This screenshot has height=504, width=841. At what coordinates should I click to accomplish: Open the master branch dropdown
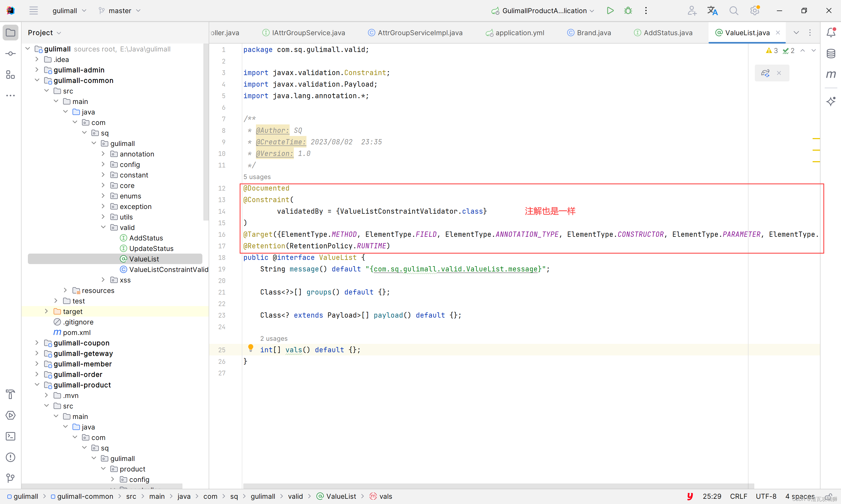click(x=120, y=10)
